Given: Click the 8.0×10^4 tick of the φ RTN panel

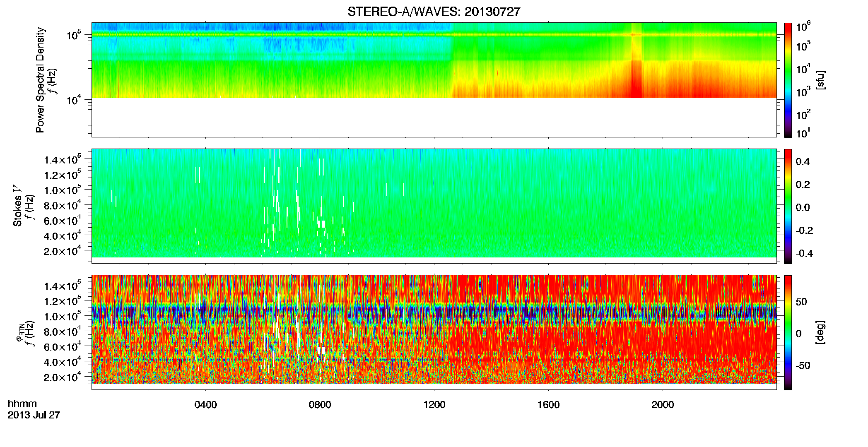Looking at the screenshot, I should (x=62, y=332).
